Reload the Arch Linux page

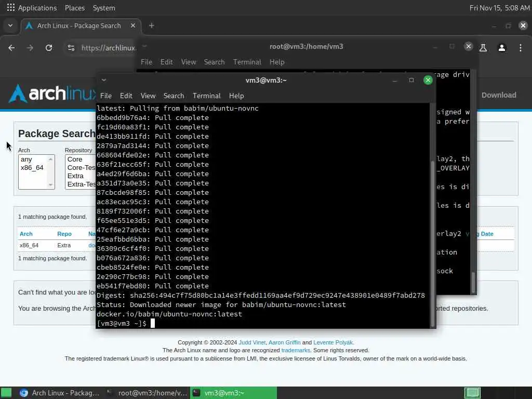(49, 48)
